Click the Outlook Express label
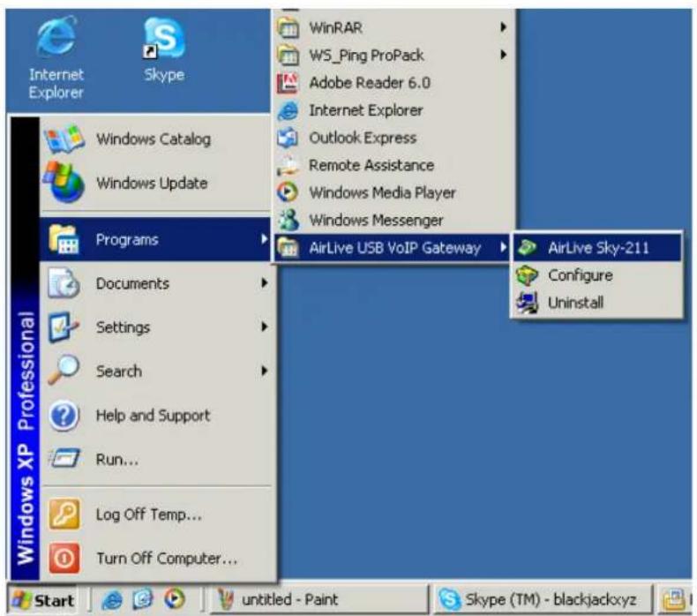The height and width of the screenshot is (616, 697). tap(363, 138)
